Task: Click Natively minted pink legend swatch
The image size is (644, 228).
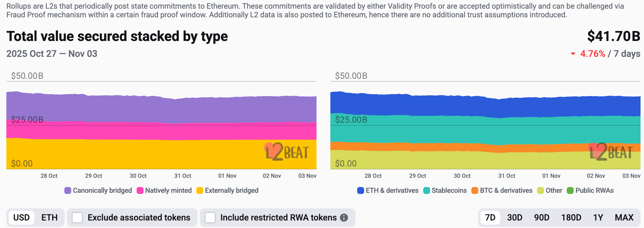Action: (x=140, y=190)
